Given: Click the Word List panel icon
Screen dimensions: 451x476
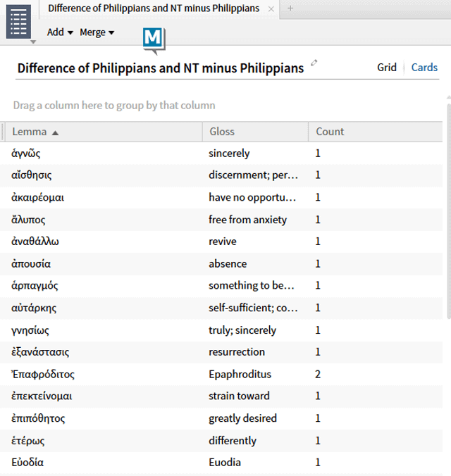Looking at the screenshot, I should pos(19,21).
